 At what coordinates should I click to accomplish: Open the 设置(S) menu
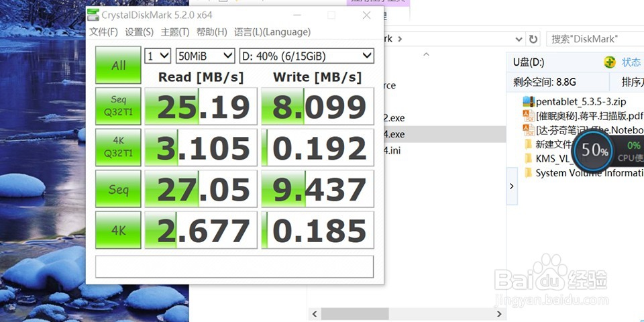point(140,32)
